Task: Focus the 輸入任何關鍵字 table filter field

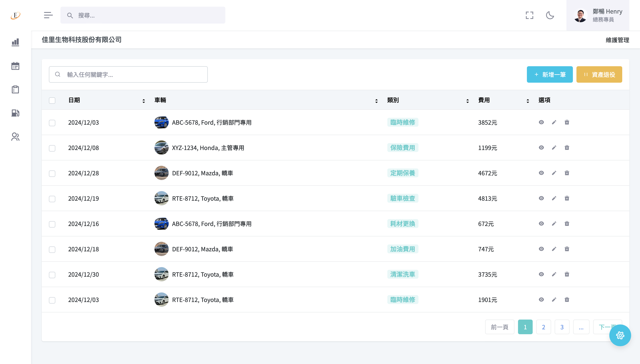Action: click(x=128, y=74)
